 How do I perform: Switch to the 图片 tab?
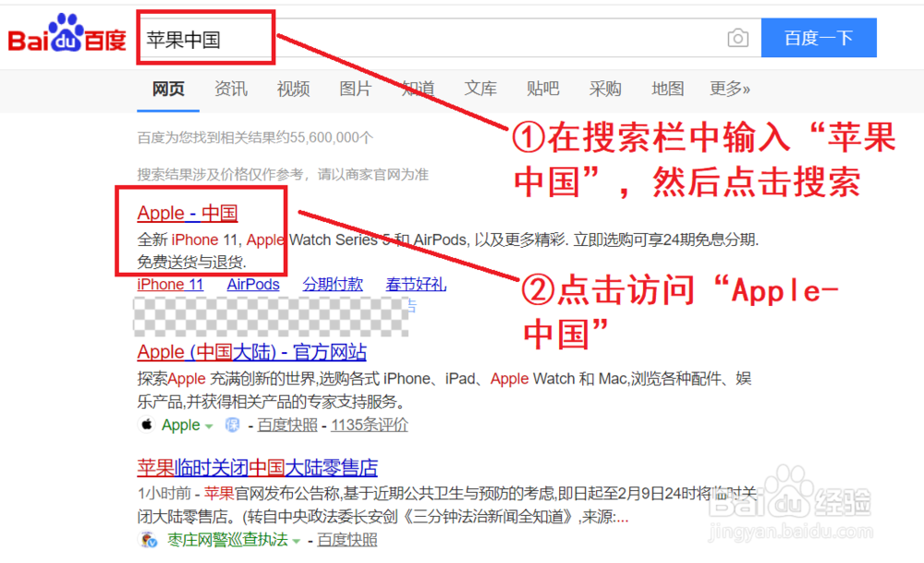[356, 88]
